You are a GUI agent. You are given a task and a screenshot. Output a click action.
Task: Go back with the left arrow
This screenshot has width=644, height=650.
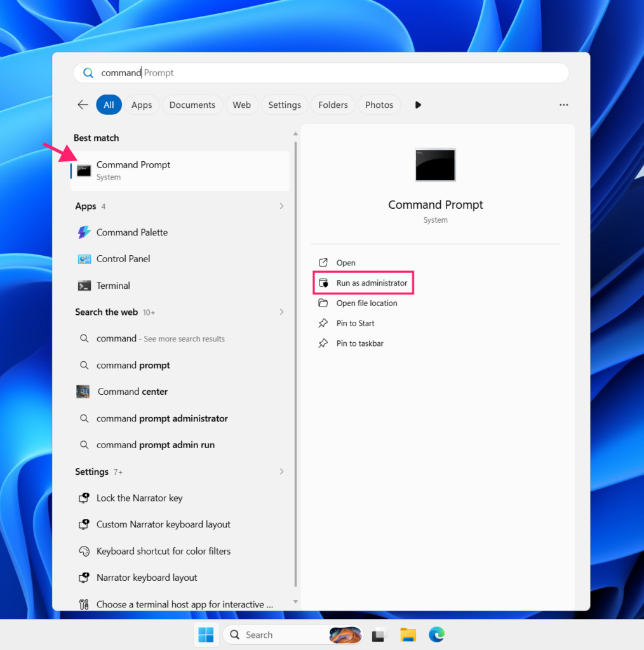83,105
